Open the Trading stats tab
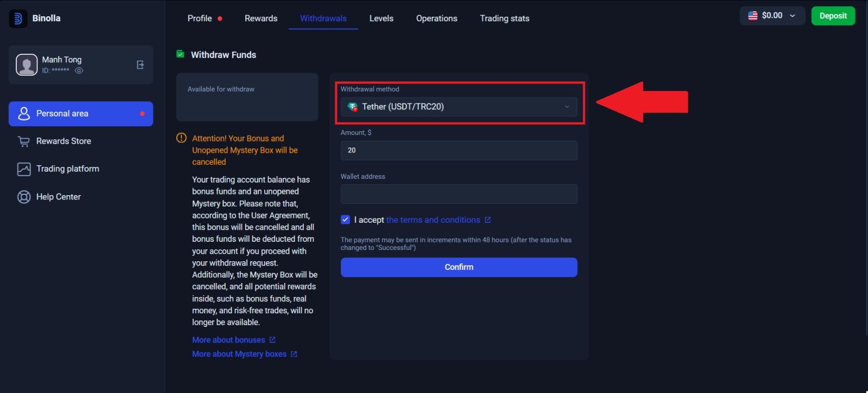Image resolution: width=868 pixels, height=393 pixels. (x=504, y=18)
